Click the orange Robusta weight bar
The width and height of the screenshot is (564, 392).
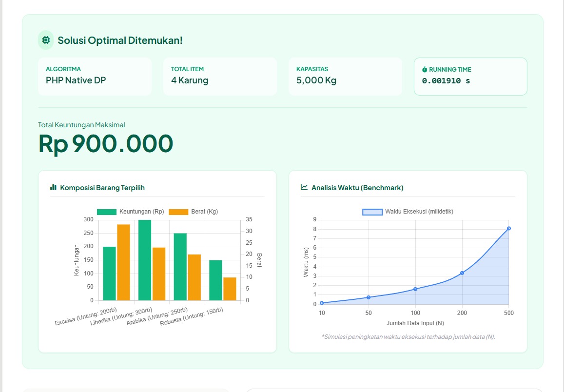tap(230, 289)
